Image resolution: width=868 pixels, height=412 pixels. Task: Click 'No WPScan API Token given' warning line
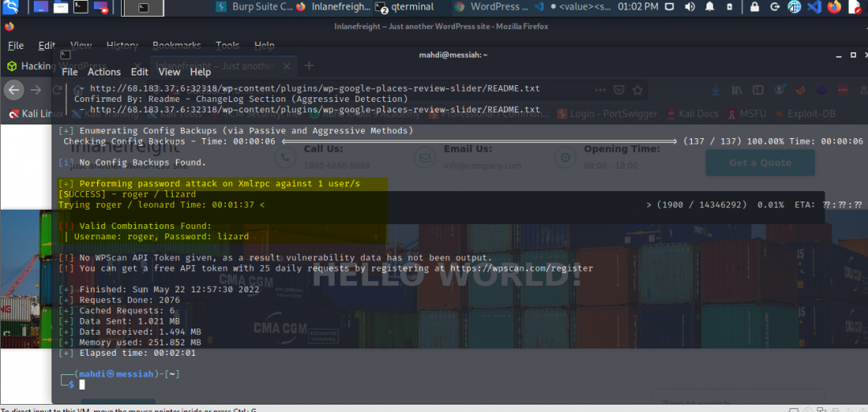coord(275,258)
